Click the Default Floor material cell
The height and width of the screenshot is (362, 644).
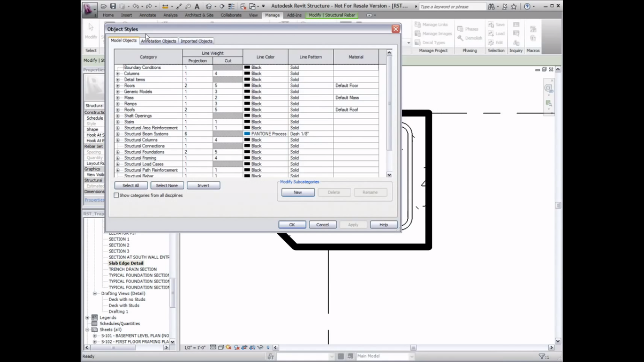(356, 86)
